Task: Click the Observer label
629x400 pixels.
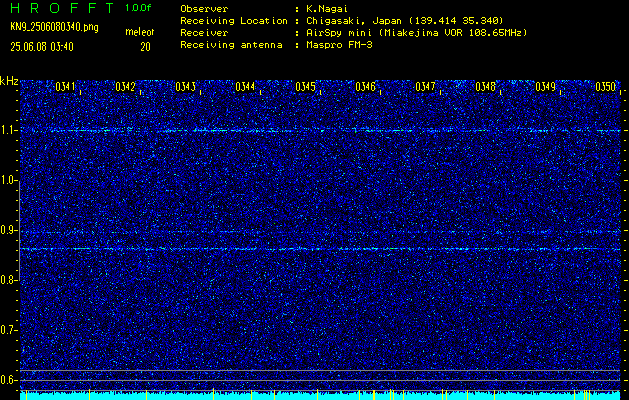Action: [x=204, y=8]
